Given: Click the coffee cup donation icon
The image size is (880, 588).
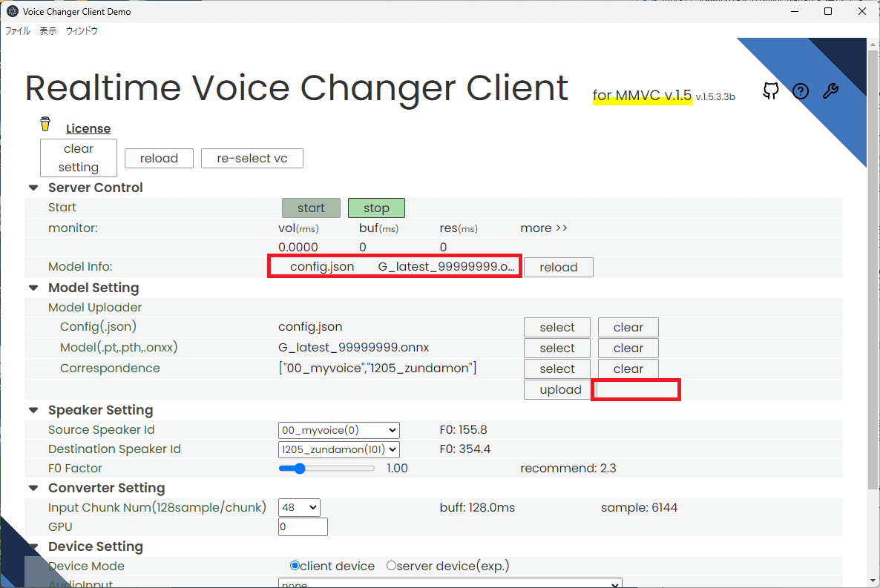Looking at the screenshot, I should 45,123.
